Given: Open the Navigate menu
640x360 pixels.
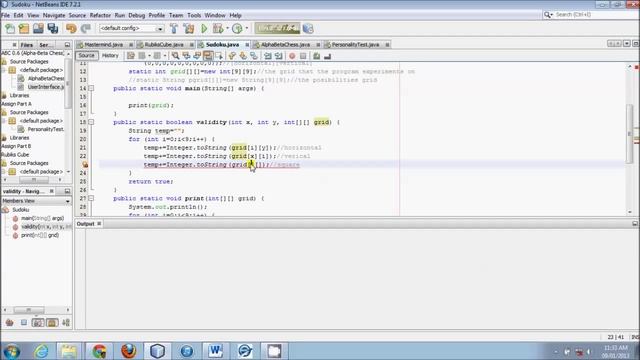Looking at the screenshot, I should [x=54, y=15].
